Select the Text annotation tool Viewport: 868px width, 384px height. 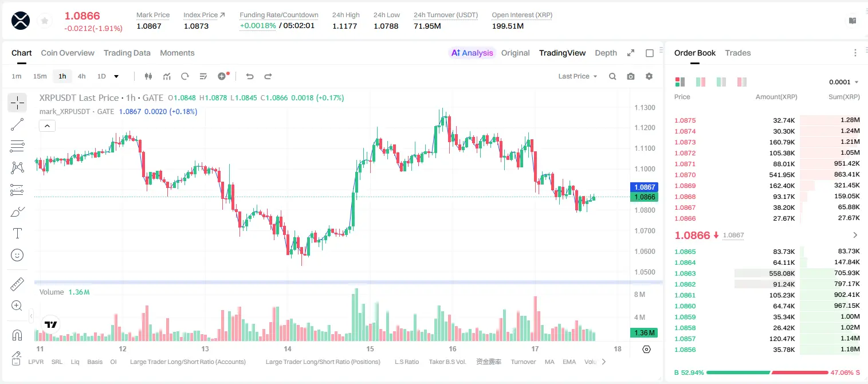coord(17,233)
